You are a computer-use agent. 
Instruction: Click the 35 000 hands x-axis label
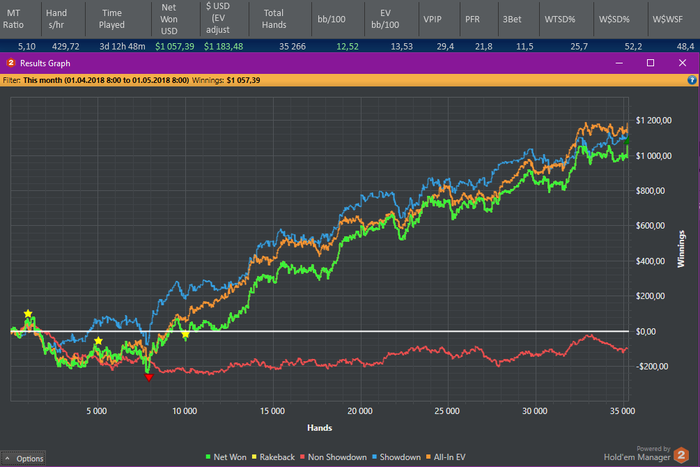pos(622,411)
